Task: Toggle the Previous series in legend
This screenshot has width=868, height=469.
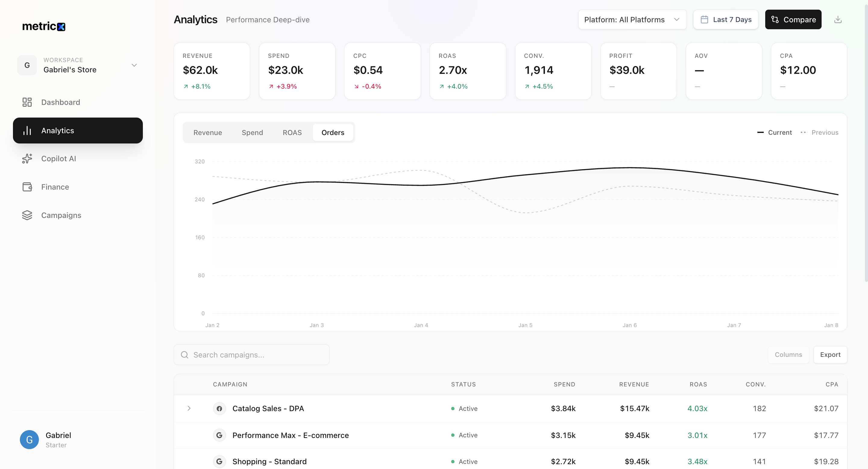Action: (x=819, y=132)
